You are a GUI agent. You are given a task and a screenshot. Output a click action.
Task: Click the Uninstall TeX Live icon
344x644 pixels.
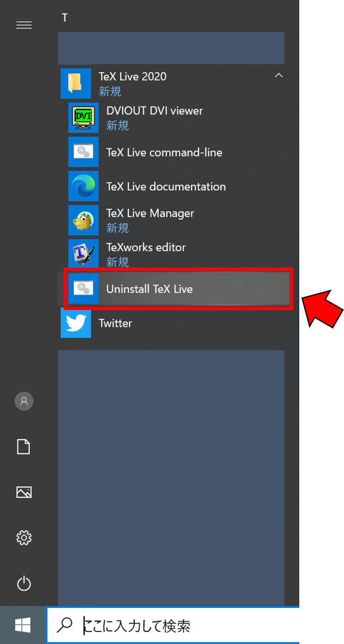point(84,289)
